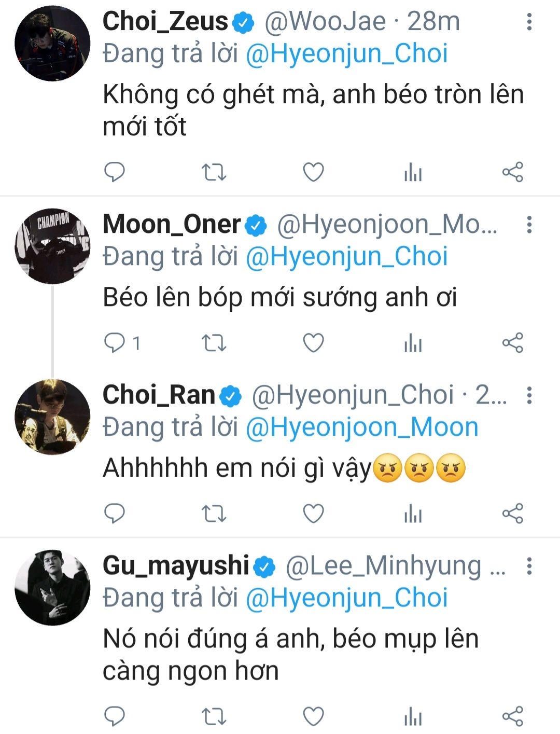Screen dimensions: 560x734
Task: Open @Hyeonjun_Choi mention in Choi_Zeus's reply
Action: pos(346,54)
